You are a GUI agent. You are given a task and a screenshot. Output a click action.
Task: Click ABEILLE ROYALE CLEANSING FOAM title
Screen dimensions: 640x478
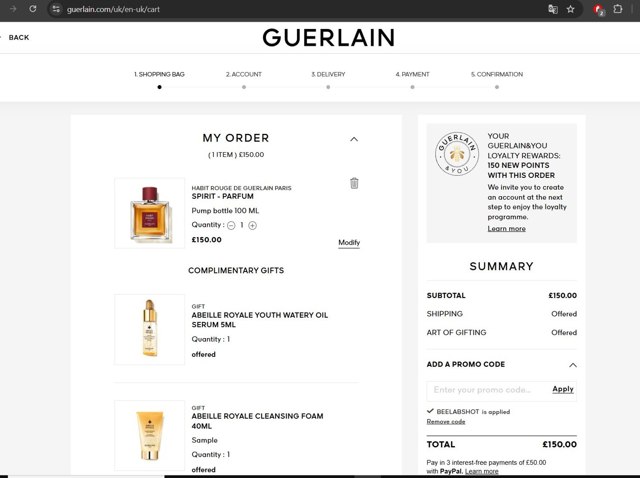[x=257, y=421]
